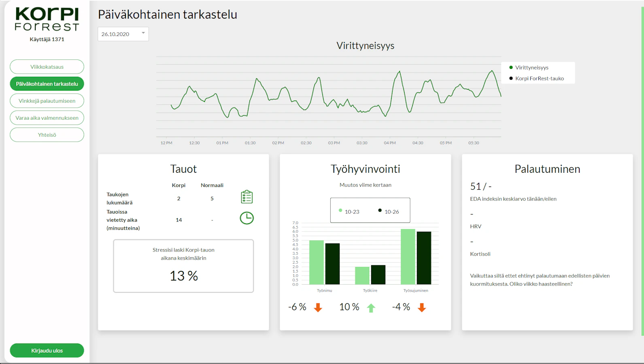Click the date dropdown arrow

pos(143,33)
